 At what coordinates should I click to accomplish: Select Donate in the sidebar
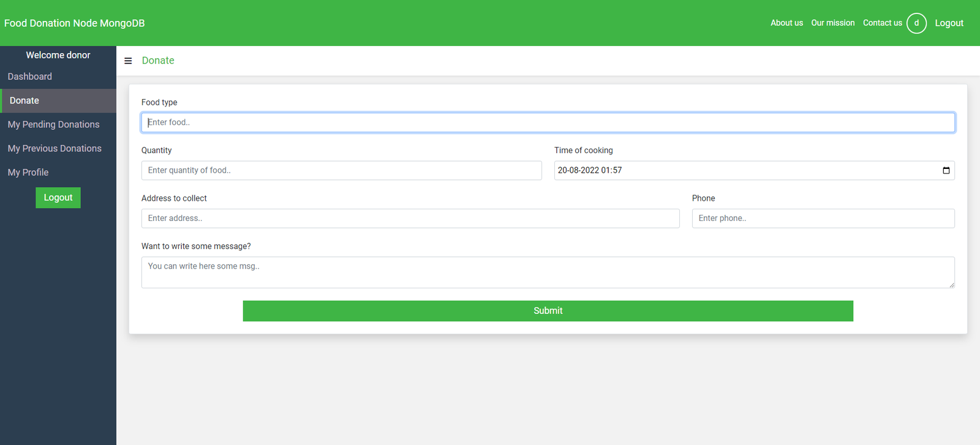pyautogui.click(x=24, y=100)
